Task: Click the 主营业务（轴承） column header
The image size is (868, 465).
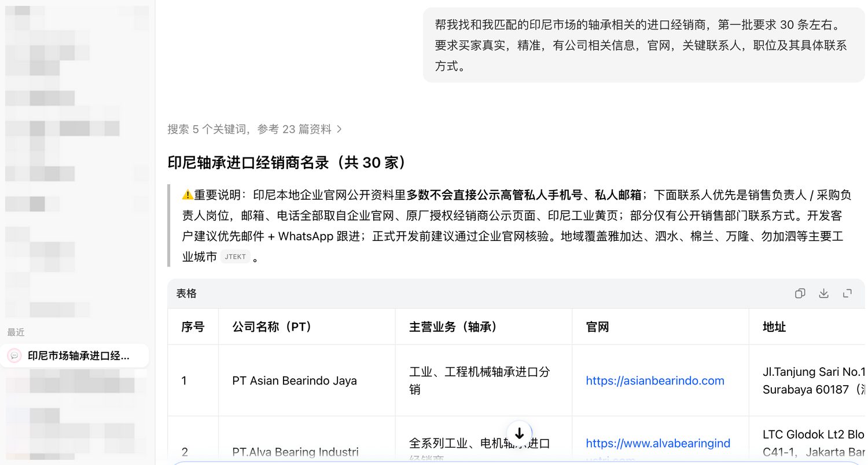Action: (x=484, y=327)
